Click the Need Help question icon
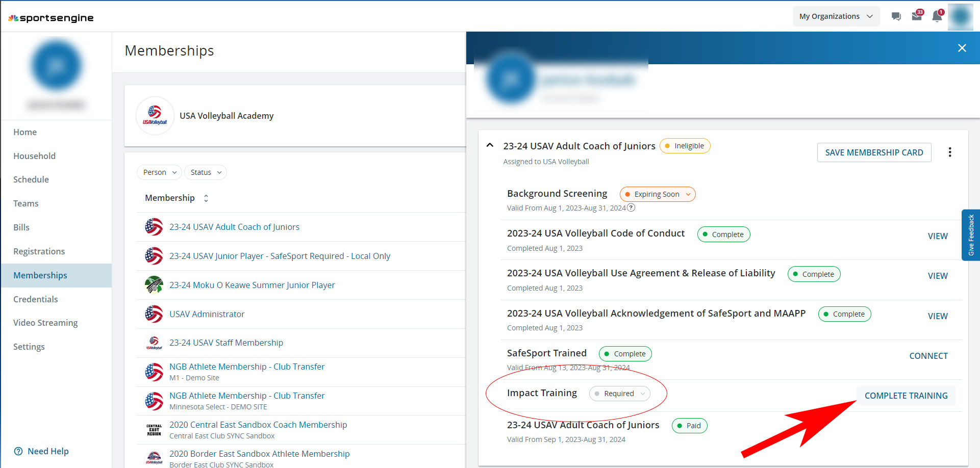 pos(18,451)
